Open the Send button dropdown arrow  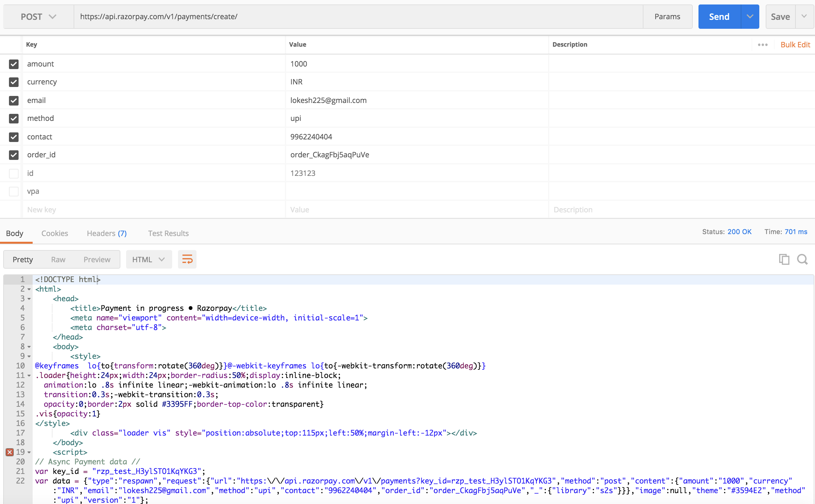point(750,16)
